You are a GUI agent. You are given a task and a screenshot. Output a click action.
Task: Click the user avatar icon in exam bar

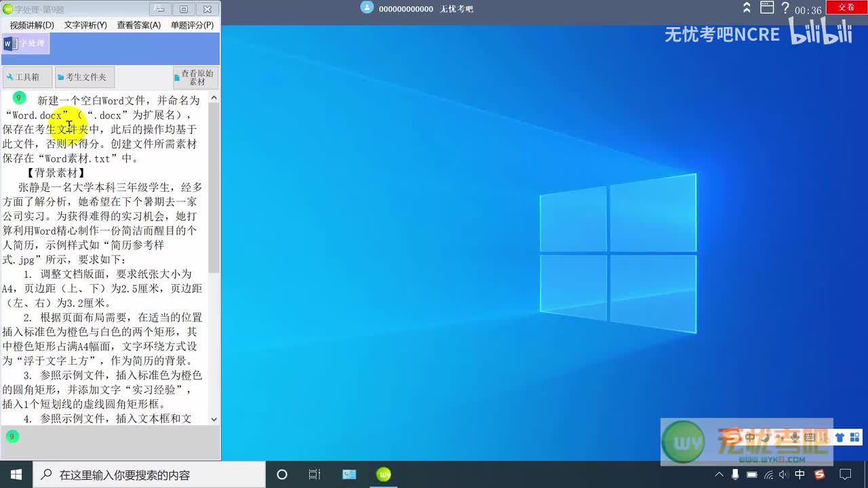pyautogui.click(x=367, y=7)
